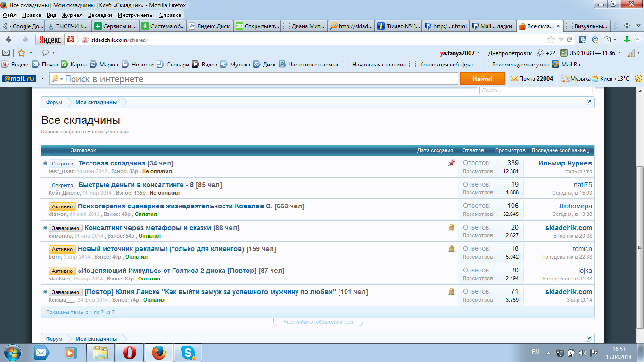The image size is (644, 362).
Task: Open the Маркет bookmark
Action: pos(105,65)
